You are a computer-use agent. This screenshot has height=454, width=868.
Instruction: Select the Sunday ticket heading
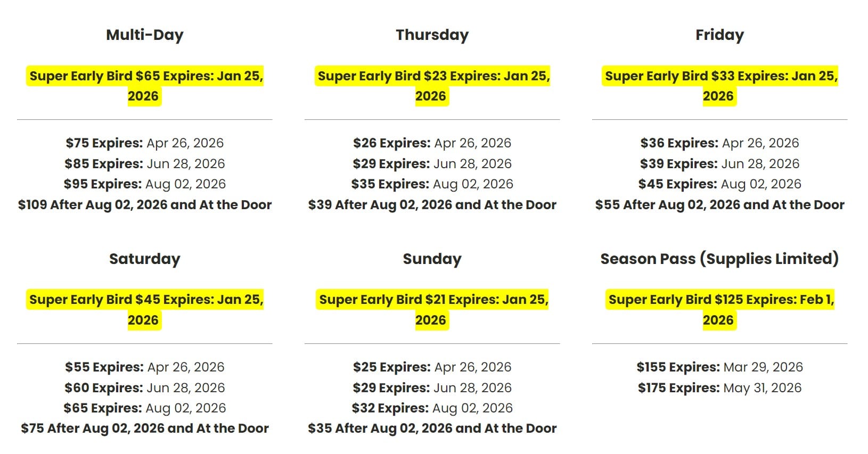432,259
